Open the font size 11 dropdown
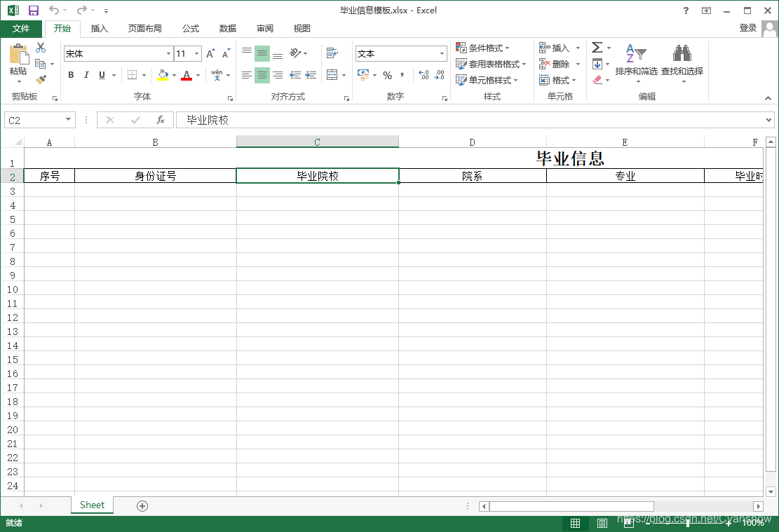The width and height of the screenshot is (779, 532). click(x=197, y=54)
